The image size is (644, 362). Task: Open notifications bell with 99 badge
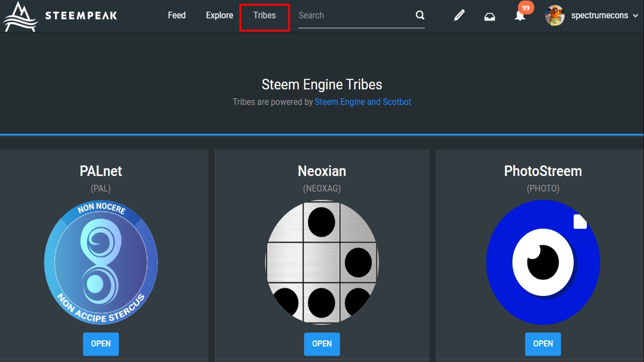pyautogui.click(x=520, y=15)
